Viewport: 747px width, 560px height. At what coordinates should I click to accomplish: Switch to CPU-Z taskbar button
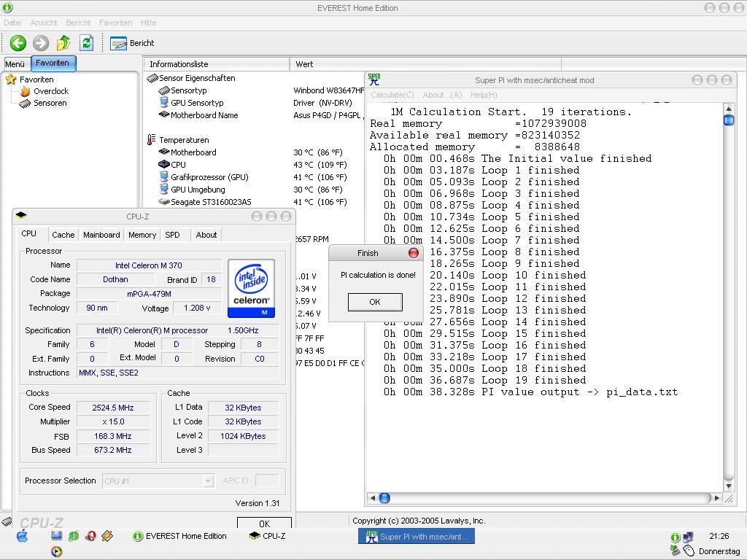(x=268, y=536)
